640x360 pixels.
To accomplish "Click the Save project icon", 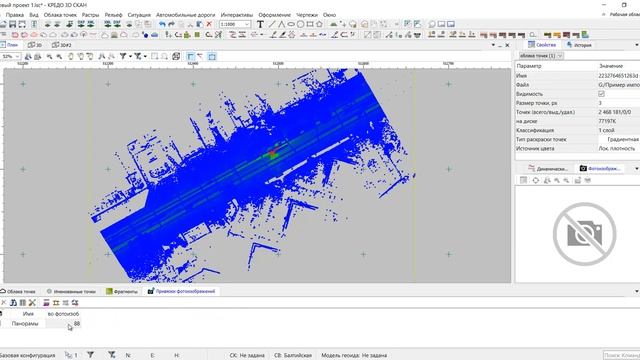I will coord(13,24).
